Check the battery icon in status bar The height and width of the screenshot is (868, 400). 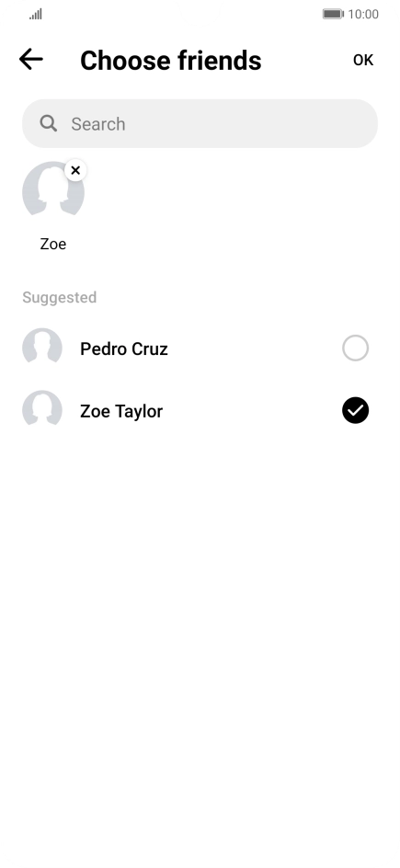[333, 14]
